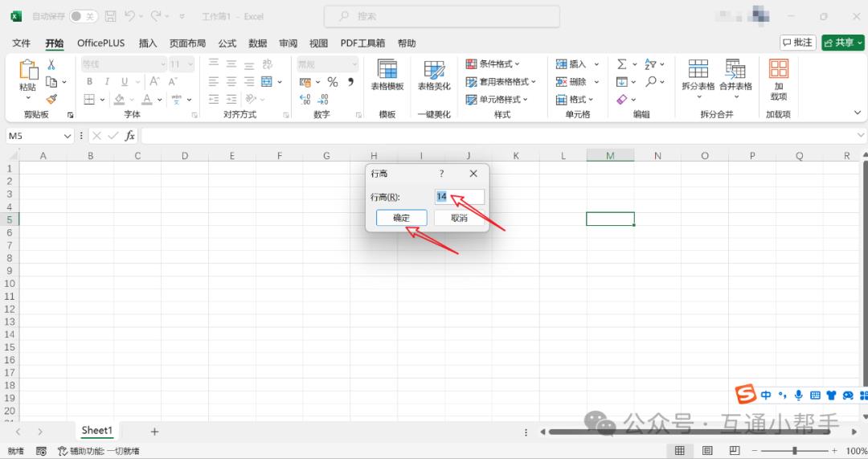This screenshot has height=459, width=868.
Task: Click the Paste clipboard icon
Action: click(x=27, y=70)
